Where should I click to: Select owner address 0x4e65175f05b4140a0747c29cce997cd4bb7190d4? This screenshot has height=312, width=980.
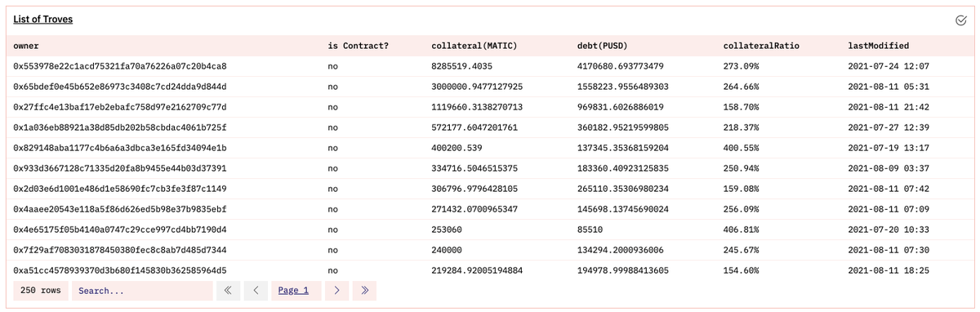tap(120, 230)
